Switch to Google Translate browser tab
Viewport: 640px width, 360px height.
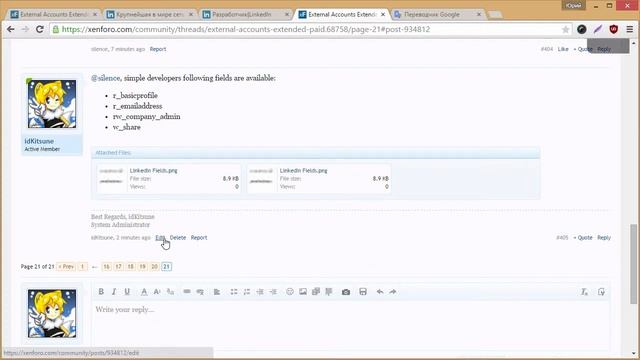coord(438,14)
